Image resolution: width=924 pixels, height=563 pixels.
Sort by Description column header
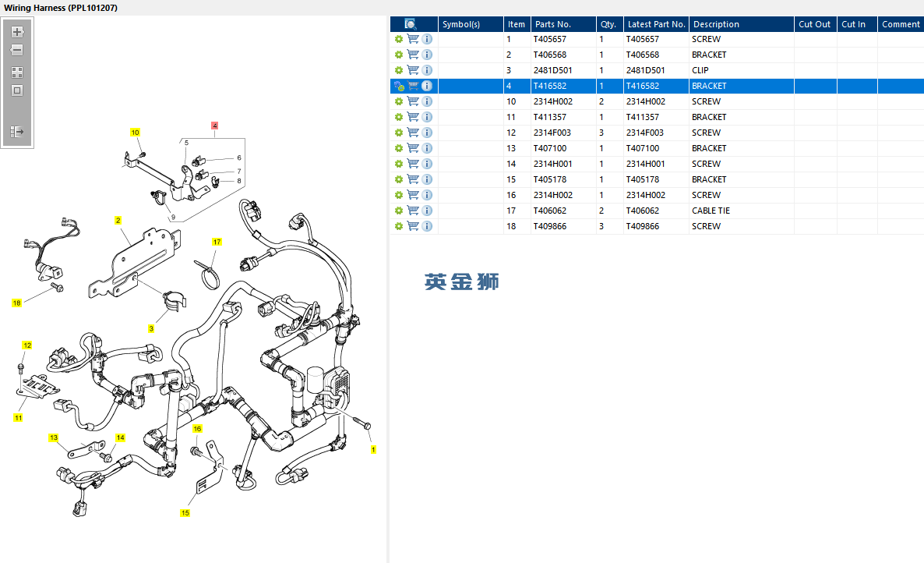pos(716,24)
